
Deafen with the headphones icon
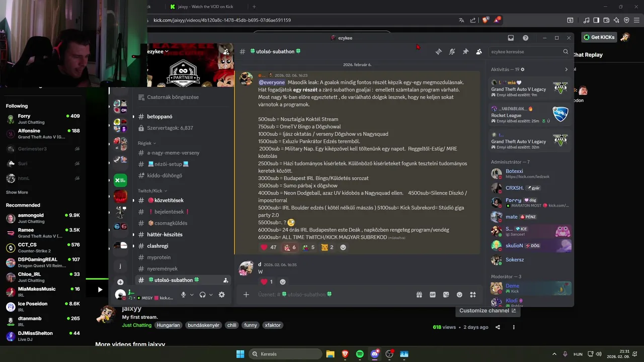[202, 295]
